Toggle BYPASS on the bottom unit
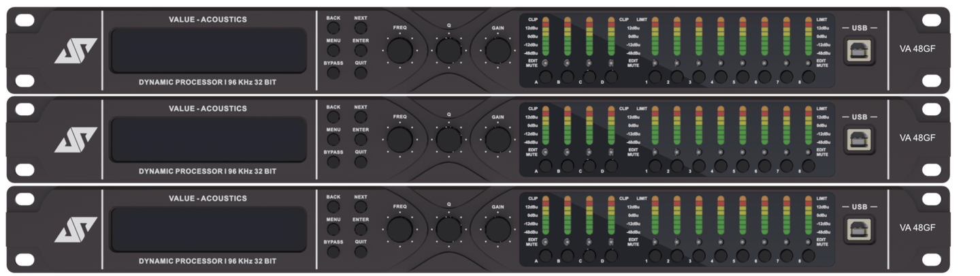 [333, 251]
